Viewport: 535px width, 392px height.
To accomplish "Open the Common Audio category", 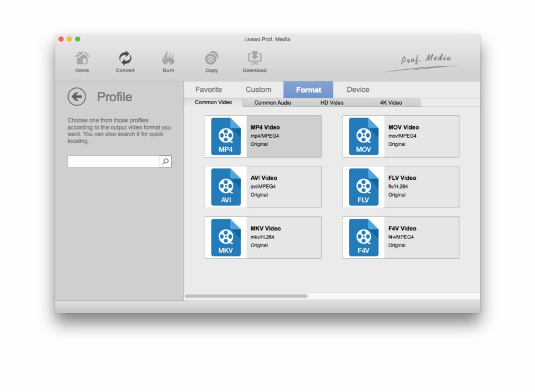I will pos(272,102).
